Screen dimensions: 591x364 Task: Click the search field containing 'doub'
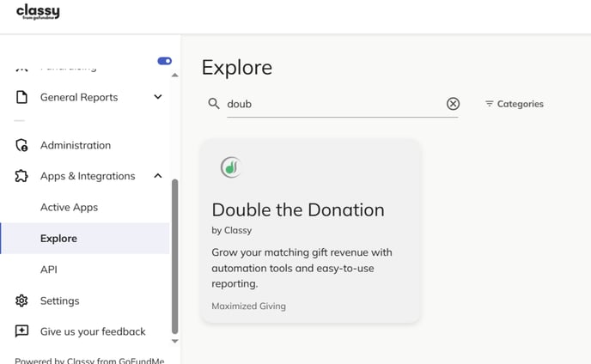[x=342, y=104]
